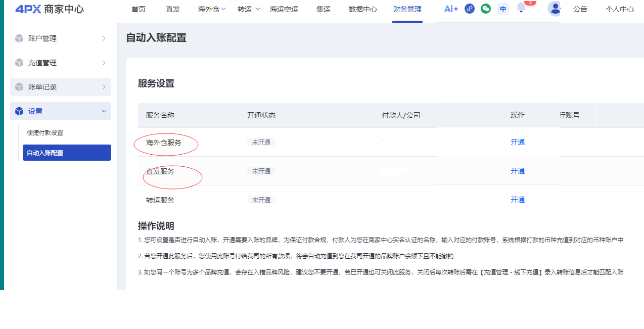The width and height of the screenshot is (644, 329).
Task: Click 开通状态 column header
Action: (x=261, y=115)
